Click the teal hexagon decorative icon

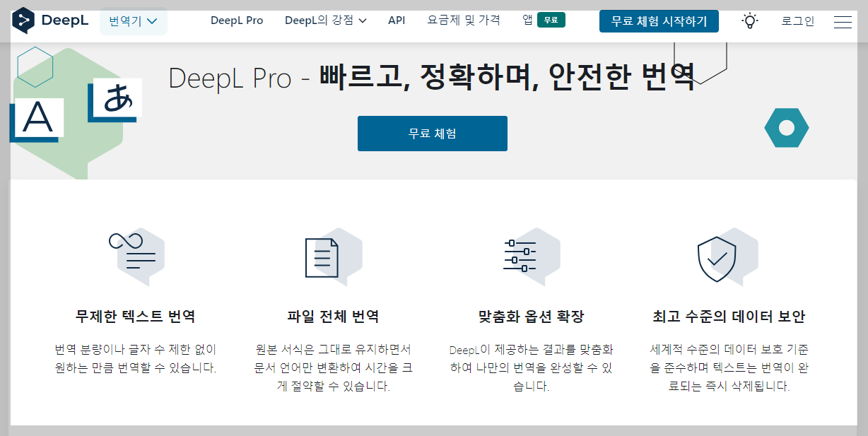pyautogui.click(x=787, y=128)
